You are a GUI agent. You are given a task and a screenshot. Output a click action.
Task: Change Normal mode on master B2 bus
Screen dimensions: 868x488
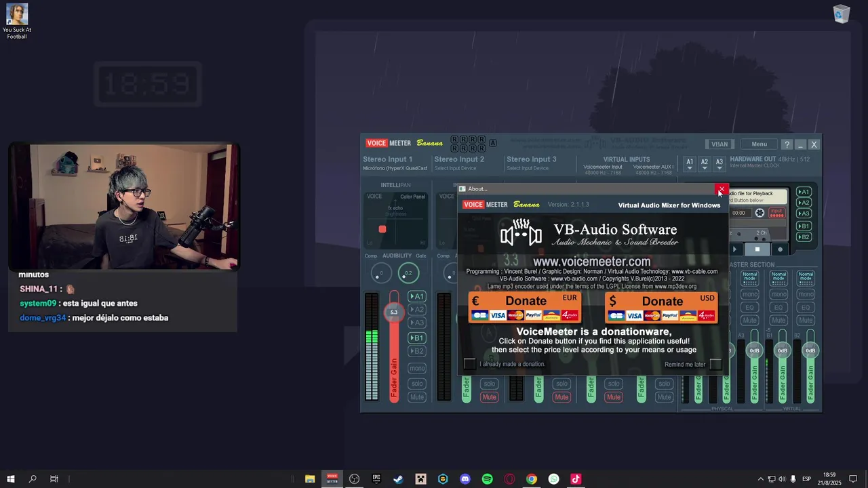[806, 277]
